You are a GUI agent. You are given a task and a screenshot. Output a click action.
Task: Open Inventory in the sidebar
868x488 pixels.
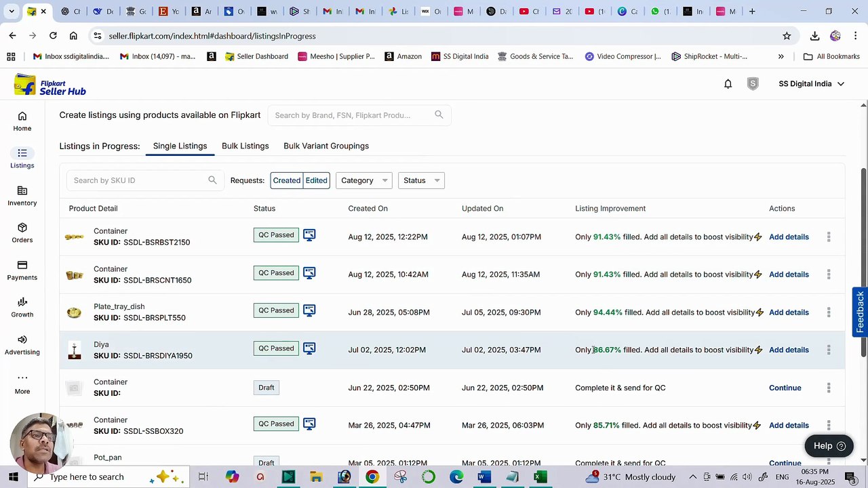click(x=22, y=196)
